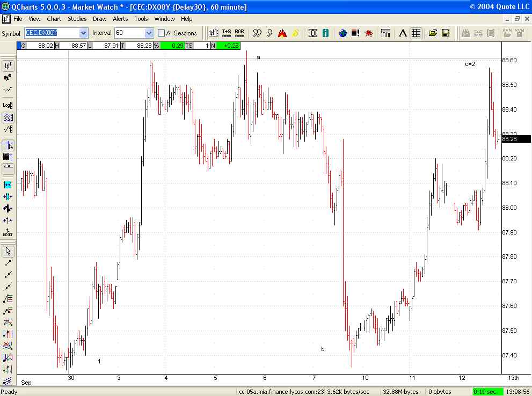532x396 pixels.
Task: Open the View menu
Action: (34, 19)
